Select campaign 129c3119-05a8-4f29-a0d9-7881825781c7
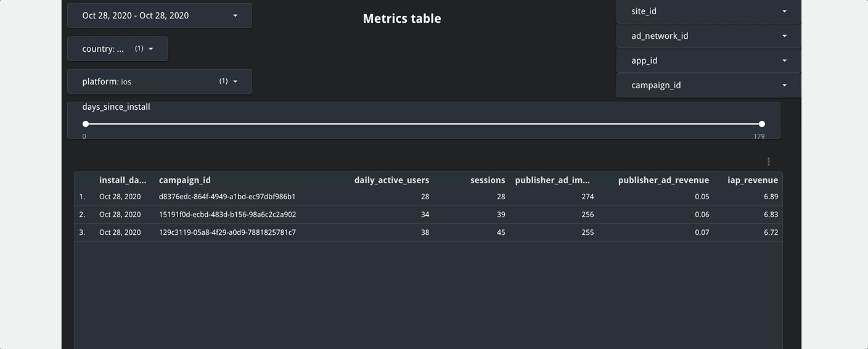This screenshot has width=868, height=349. pyautogui.click(x=227, y=232)
